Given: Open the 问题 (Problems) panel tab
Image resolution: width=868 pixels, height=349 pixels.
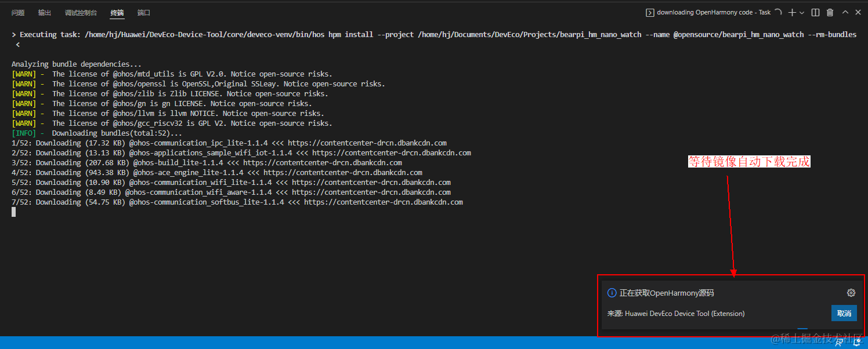Looking at the screenshot, I should [18, 13].
